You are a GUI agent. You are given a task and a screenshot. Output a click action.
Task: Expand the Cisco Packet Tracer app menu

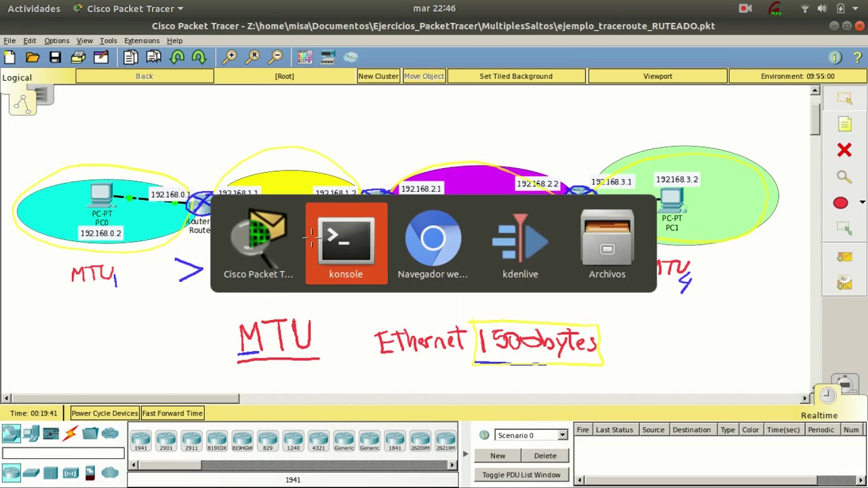pyautogui.click(x=128, y=9)
